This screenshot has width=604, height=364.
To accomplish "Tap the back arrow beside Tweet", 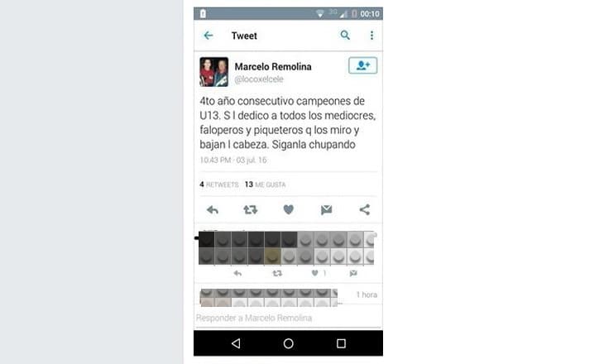I will click(x=209, y=36).
